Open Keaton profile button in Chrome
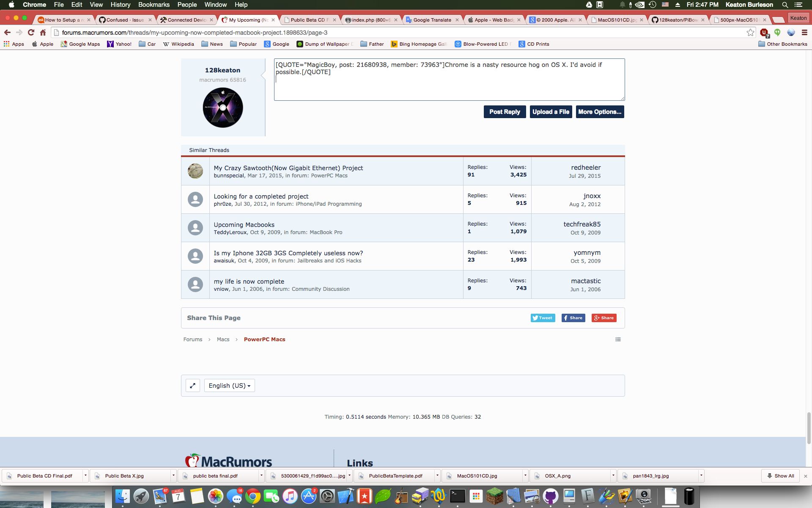This screenshot has height=508, width=812. coord(798,18)
